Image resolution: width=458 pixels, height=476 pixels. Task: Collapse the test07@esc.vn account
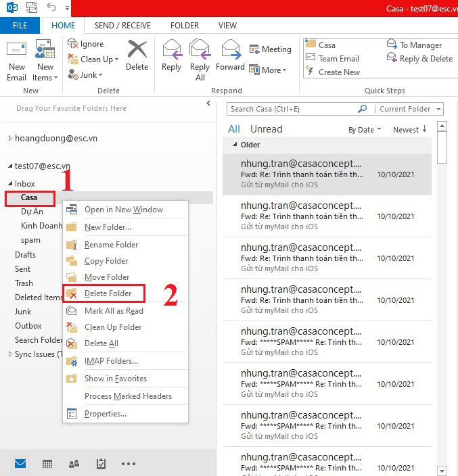(10, 166)
